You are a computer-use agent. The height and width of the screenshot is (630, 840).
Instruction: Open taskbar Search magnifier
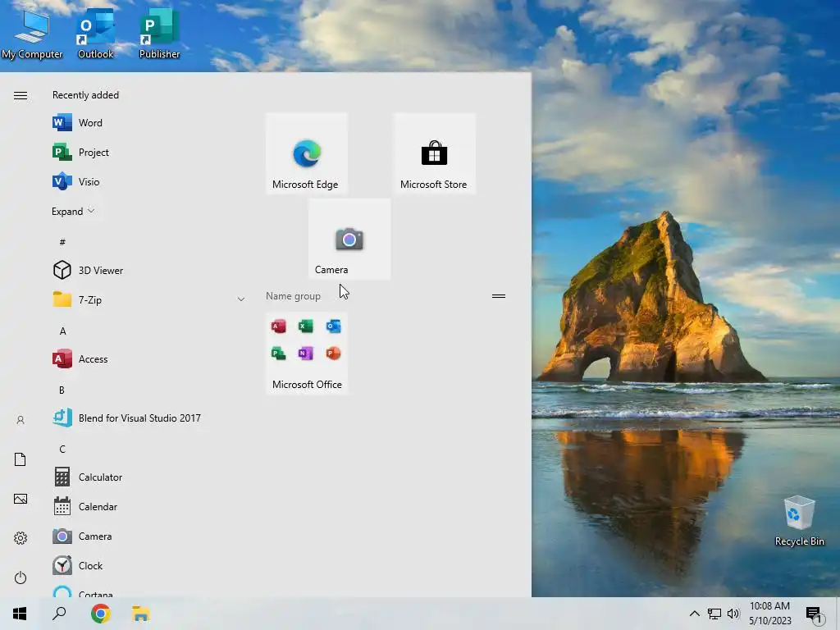tap(59, 614)
